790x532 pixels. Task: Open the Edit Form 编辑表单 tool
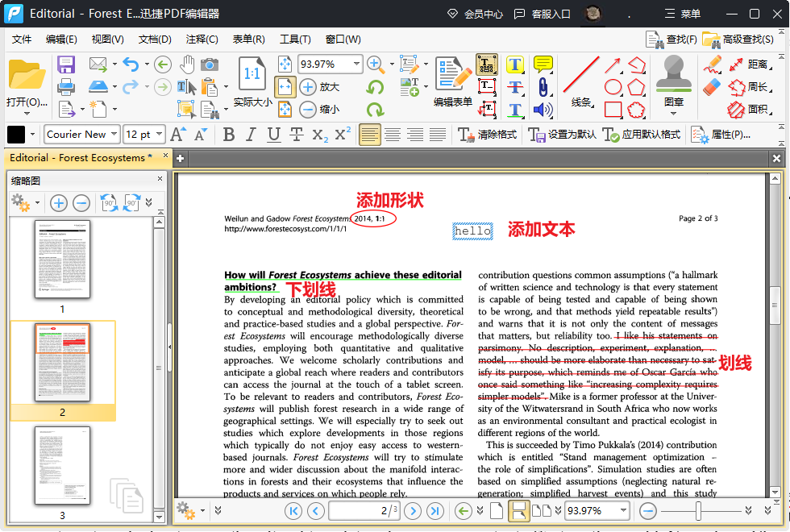click(x=452, y=81)
